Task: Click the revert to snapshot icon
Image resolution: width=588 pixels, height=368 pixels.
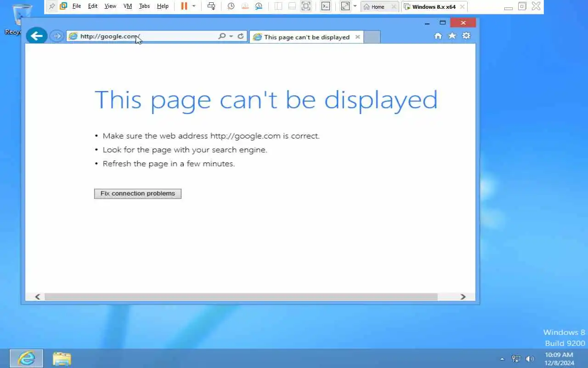Action: point(245,6)
